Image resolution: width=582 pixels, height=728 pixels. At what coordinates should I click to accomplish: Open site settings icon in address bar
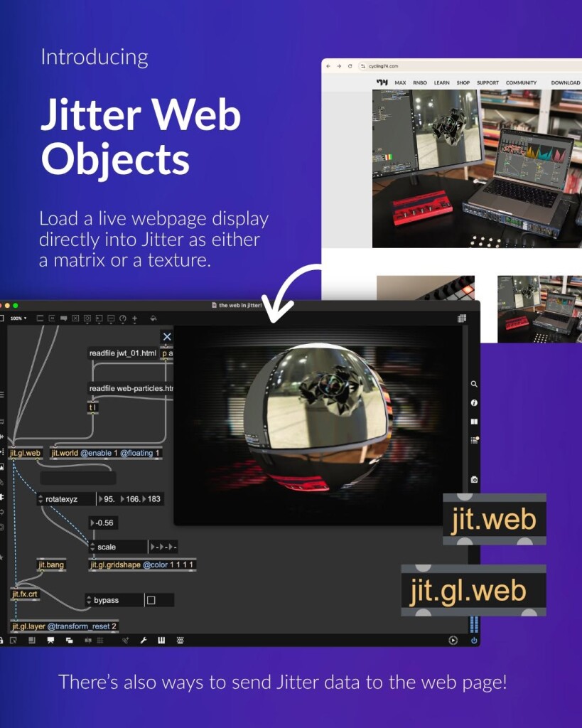pos(363,66)
